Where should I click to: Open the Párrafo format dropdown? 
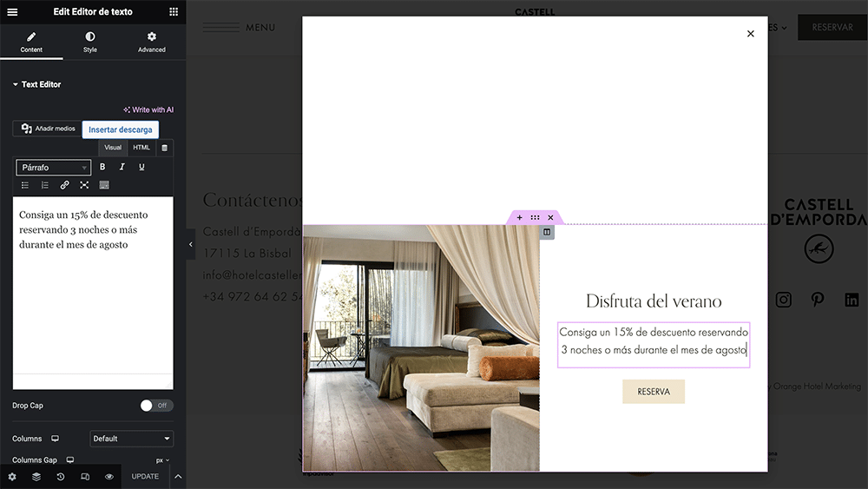[54, 168]
